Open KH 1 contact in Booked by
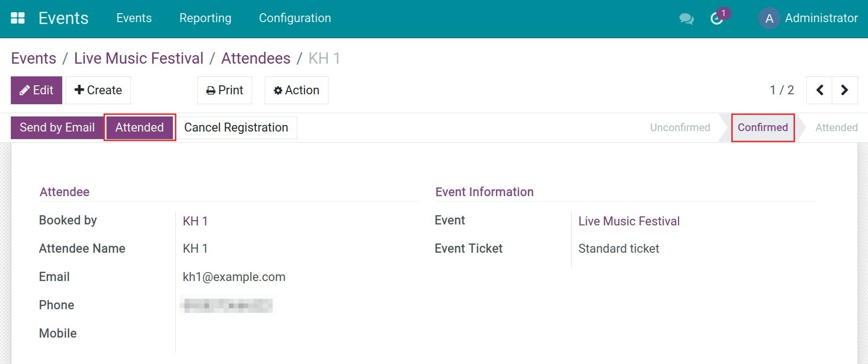 [x=195, y=221]
